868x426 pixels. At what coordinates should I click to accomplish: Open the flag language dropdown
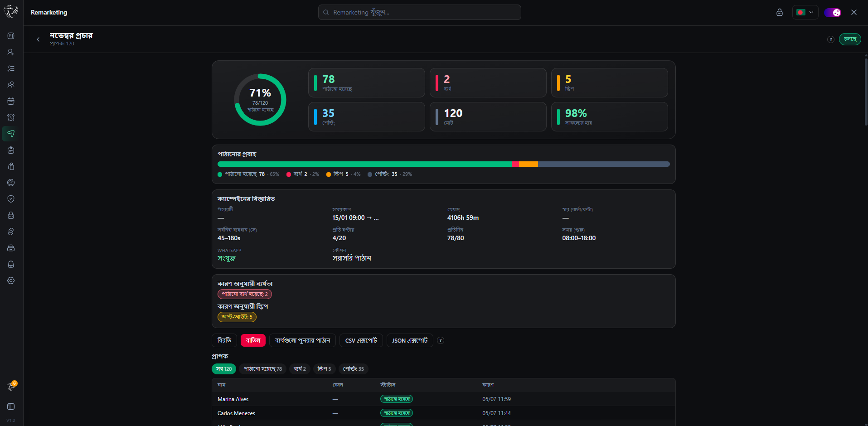tap(805, 12)
